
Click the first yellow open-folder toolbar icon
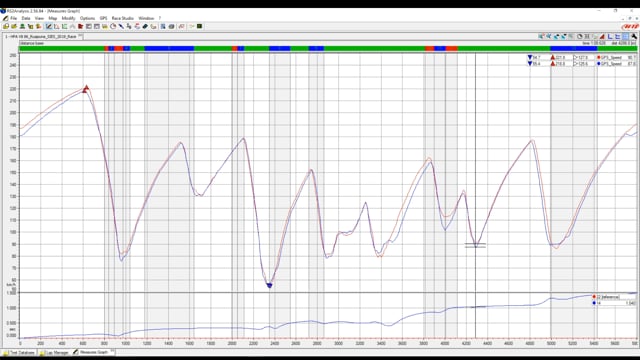6,27
